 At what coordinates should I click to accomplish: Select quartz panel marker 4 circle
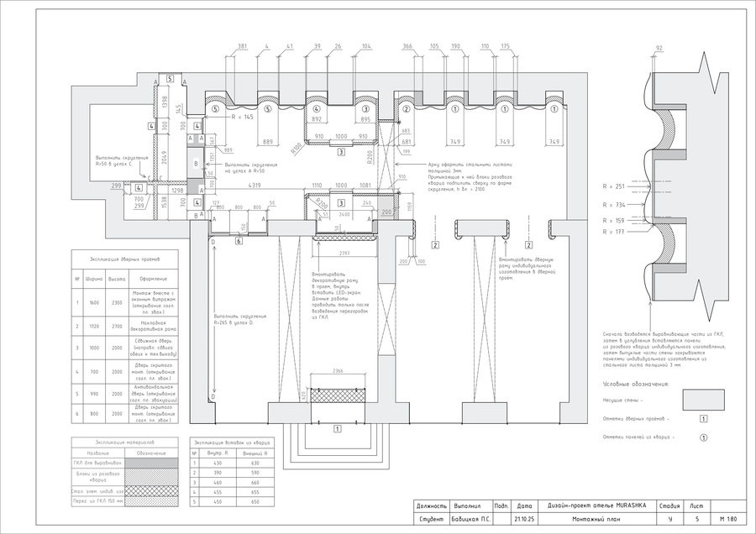[317, 109]
